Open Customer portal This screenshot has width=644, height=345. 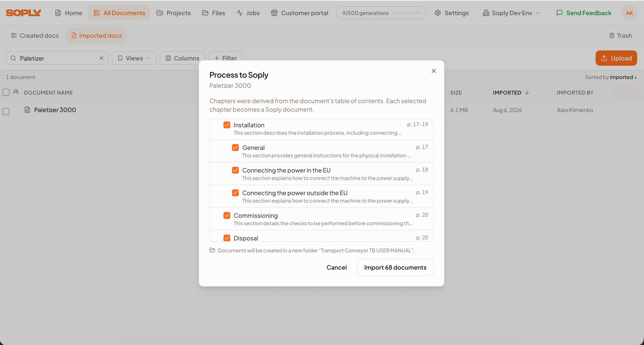(299, 13)
